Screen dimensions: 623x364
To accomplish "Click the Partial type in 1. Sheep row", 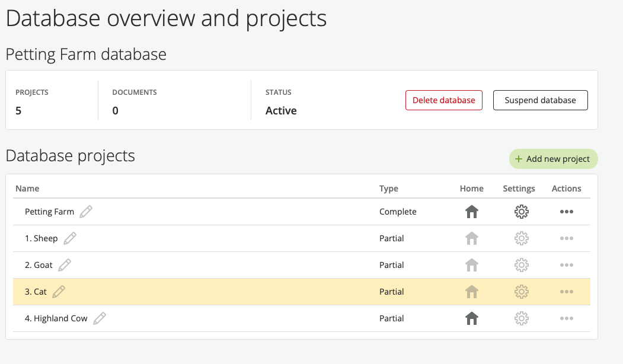I will coord(391,238).
